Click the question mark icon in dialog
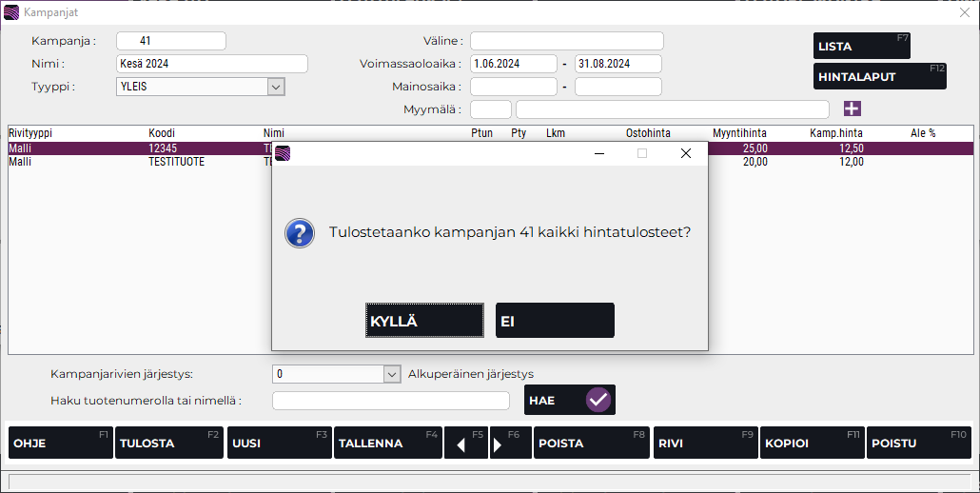 click(300, 233)
